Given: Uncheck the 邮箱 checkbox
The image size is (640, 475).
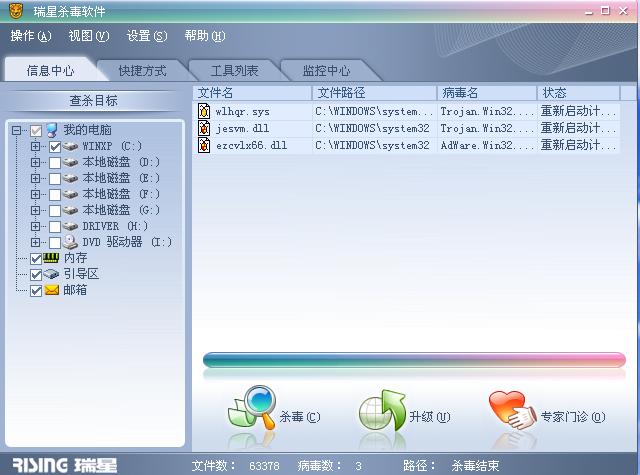Looking at the screenshot, I should (36, 291).
